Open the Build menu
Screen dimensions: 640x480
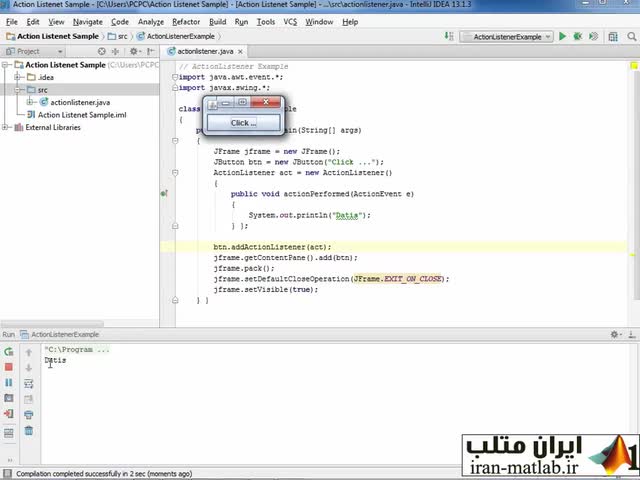tap(217, 22)
